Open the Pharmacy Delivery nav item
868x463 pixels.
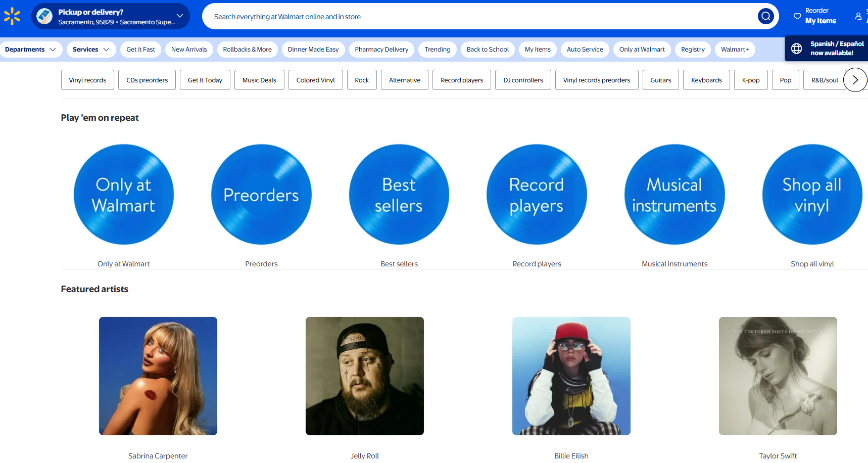click(x=381, y=50)
